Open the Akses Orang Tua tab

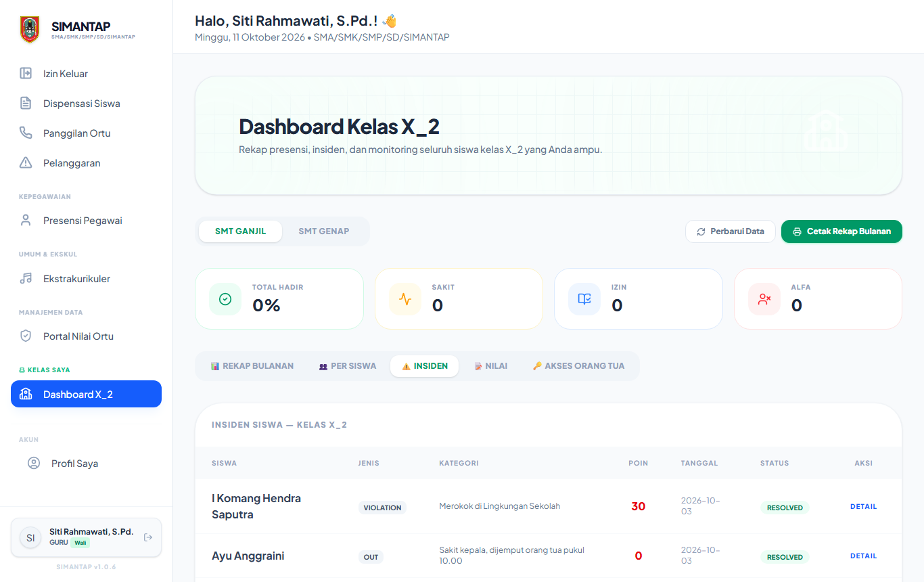pyautogui.click(x=578, y=366)
